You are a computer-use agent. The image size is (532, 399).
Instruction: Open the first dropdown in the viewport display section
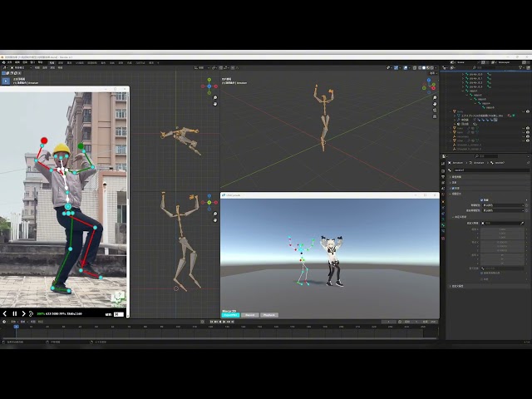[504, 205]
